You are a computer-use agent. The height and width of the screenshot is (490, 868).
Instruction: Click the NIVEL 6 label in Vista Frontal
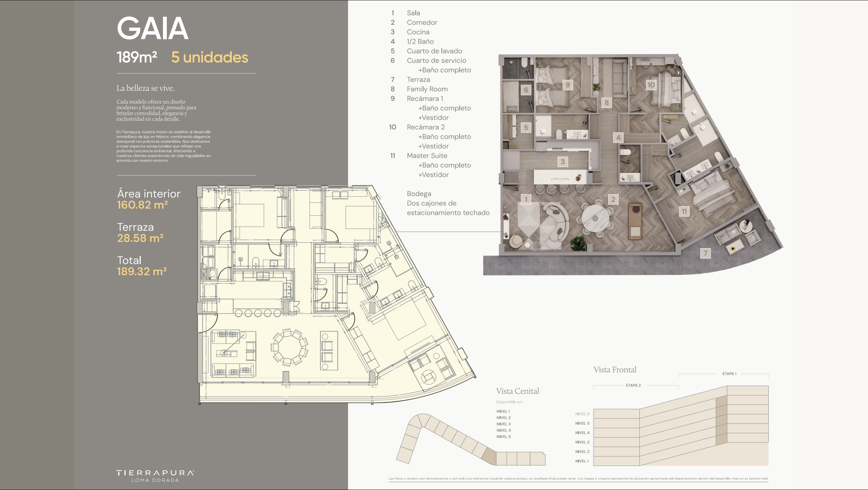(x=582, y=414)
